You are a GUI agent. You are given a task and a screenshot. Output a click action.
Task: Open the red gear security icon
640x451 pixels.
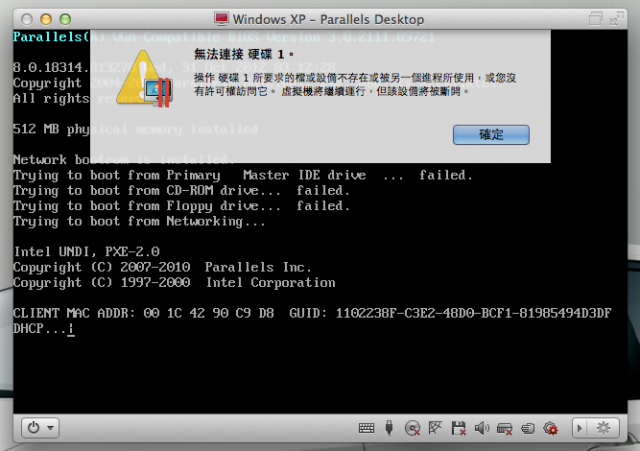550,428
